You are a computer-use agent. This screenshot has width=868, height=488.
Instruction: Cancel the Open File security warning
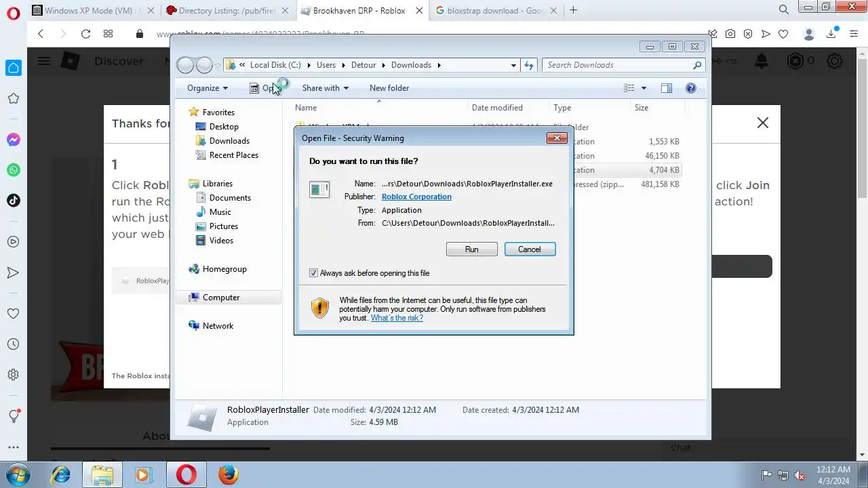(530, 249)
